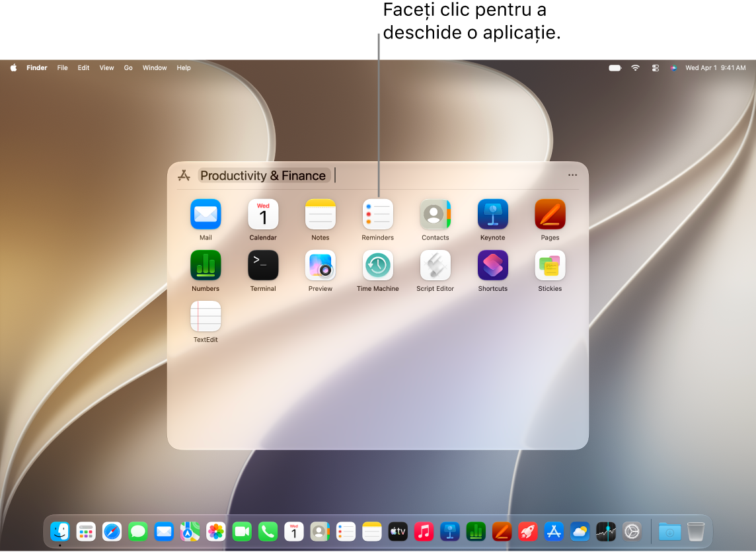Click the apps category icon beside the search field

(x=184, y=176)
